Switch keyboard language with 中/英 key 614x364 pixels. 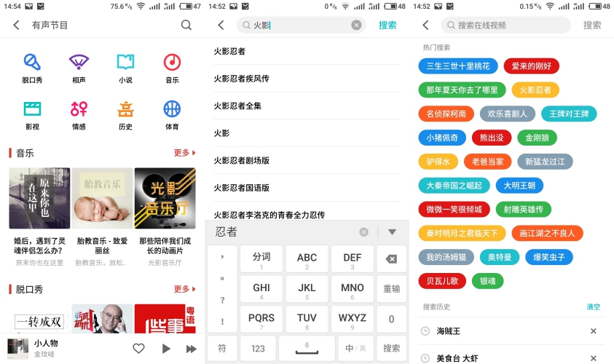[x=355, y=348]
